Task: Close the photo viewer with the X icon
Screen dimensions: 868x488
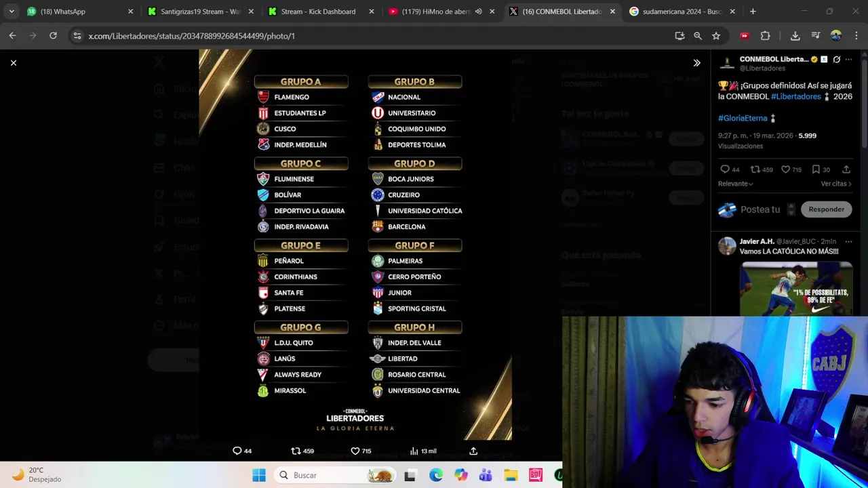Action: pos(13,62)
